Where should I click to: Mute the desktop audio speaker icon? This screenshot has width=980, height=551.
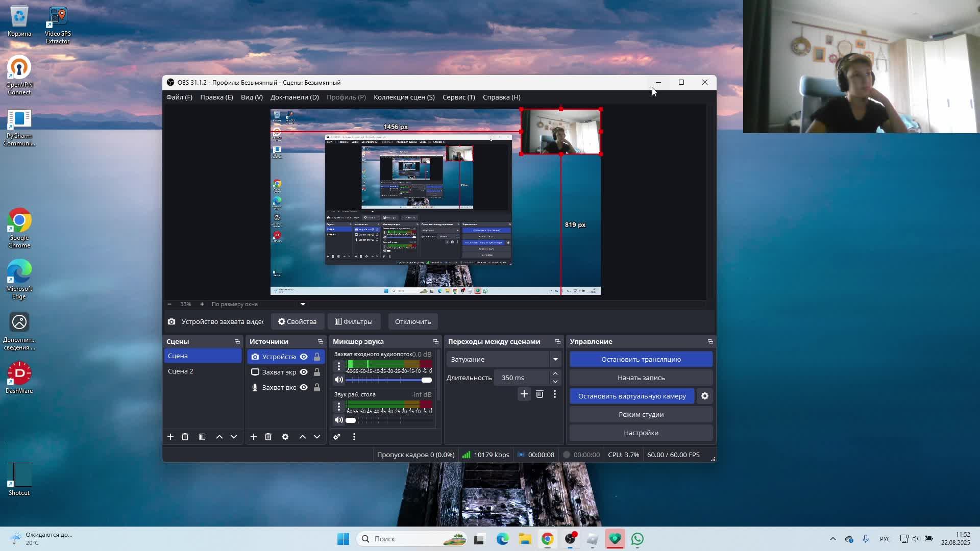338,420
